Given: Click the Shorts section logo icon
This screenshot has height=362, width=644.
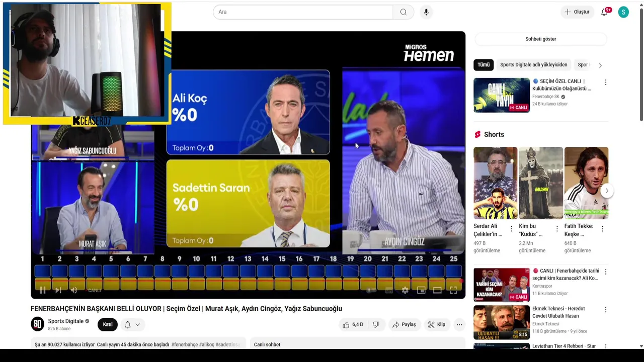Looking at the screenshot, I should (477, 135).
